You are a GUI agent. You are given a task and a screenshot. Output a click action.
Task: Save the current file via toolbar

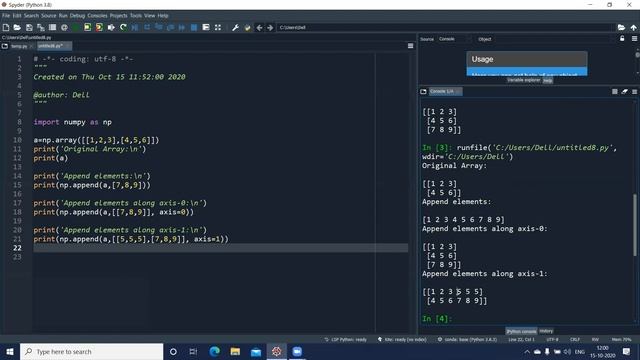point(29,27)
